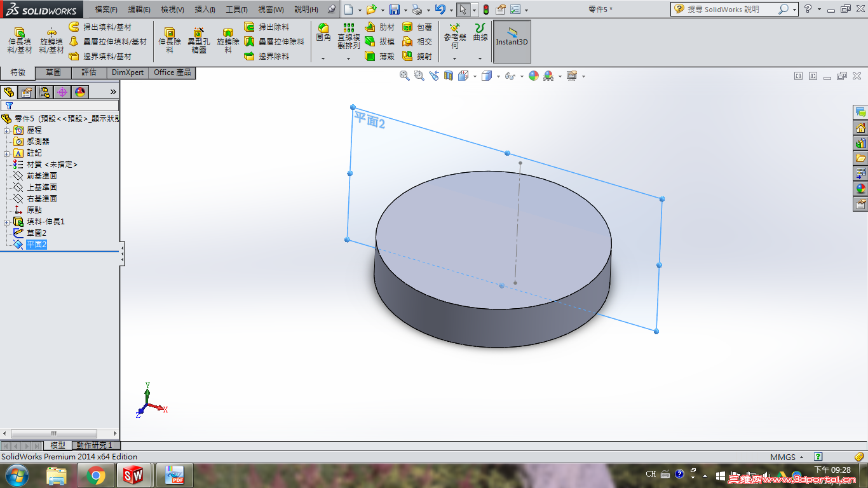Open dropdown arrow under 直線複製排列
The height and width of the screenshot is (488, 868).
[348, 58]
